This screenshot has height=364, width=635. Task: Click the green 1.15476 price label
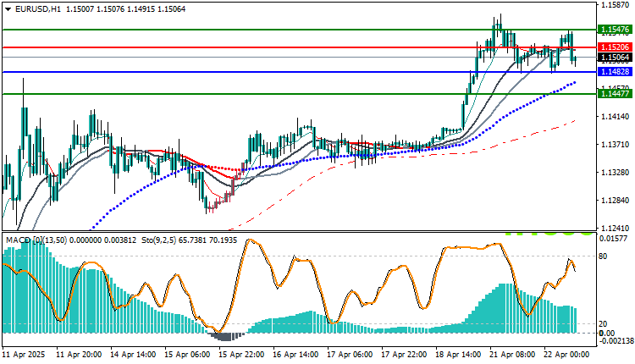pos(616,30)
